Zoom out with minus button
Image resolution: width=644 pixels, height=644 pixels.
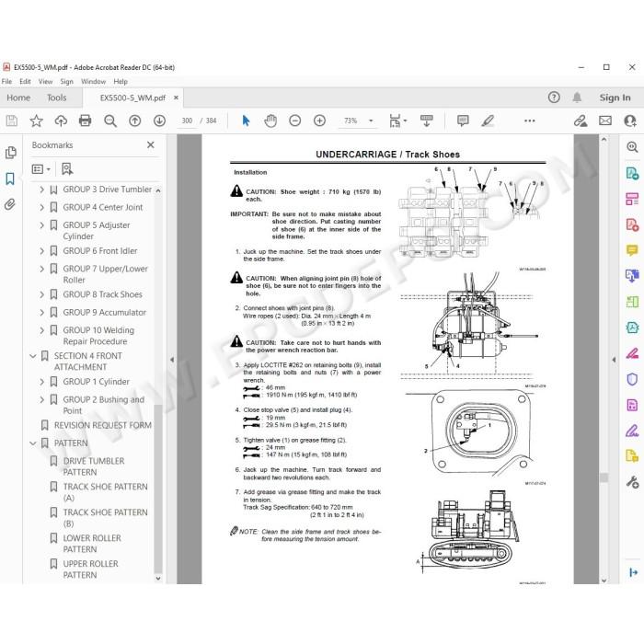coord(295,121)
